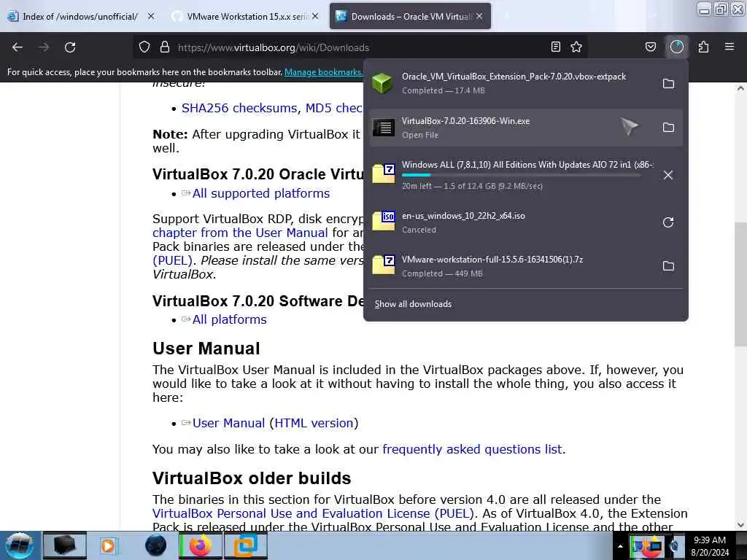
Task: Show VMware-workstation 7z in folder
Action: tap(668, 266)
